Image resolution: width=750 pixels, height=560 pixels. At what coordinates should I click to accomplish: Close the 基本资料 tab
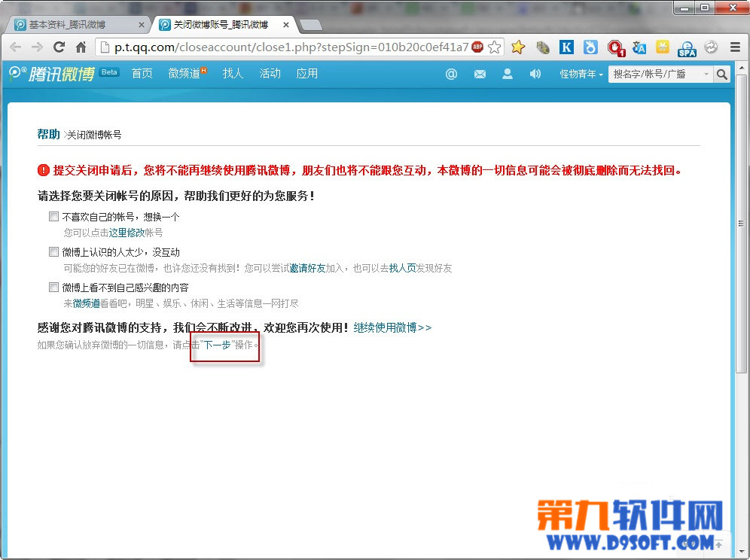click(142, 25)
